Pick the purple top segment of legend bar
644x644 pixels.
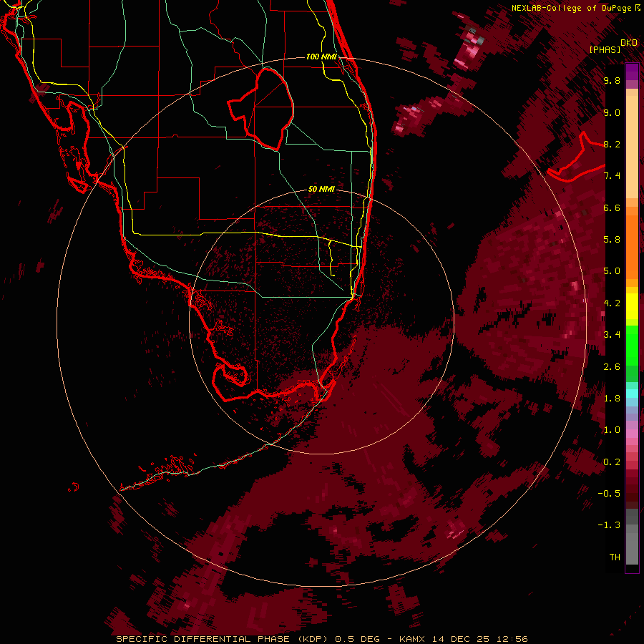click(x=632, y=72)
